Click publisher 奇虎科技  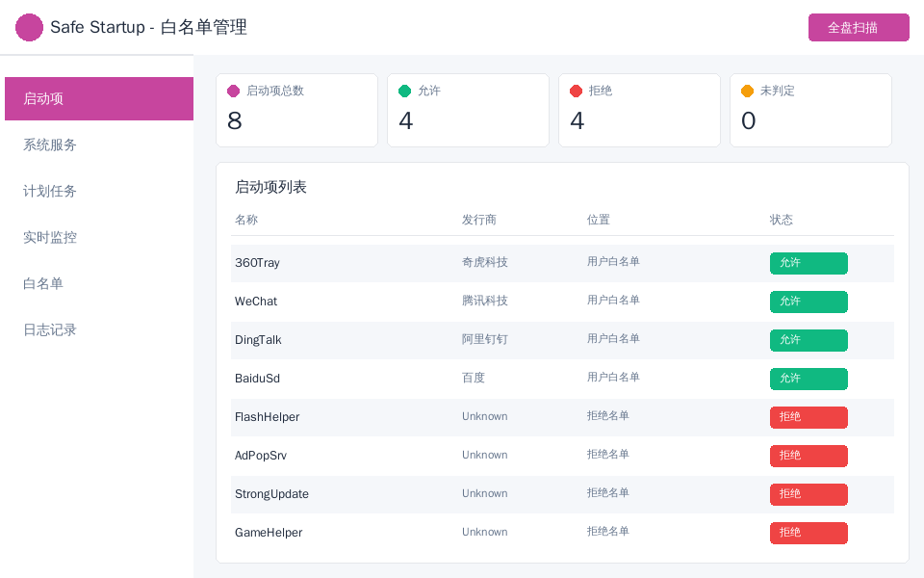coord(485,262)
